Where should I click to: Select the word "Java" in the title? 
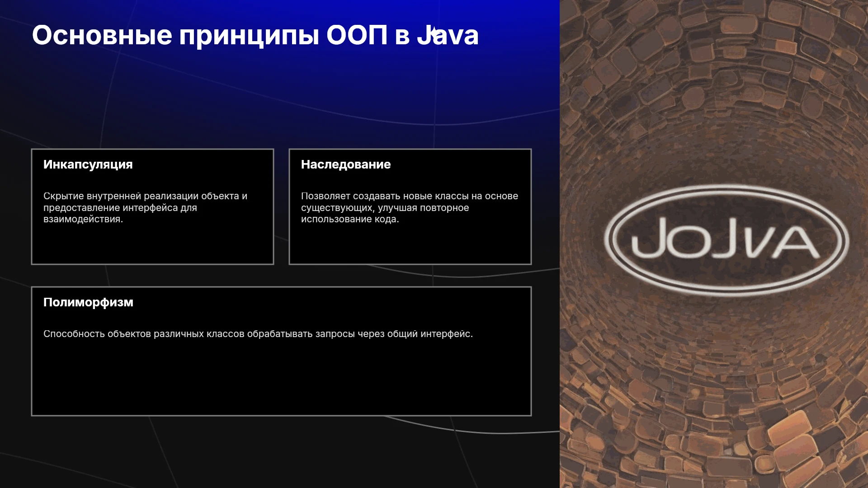point(448,35)
